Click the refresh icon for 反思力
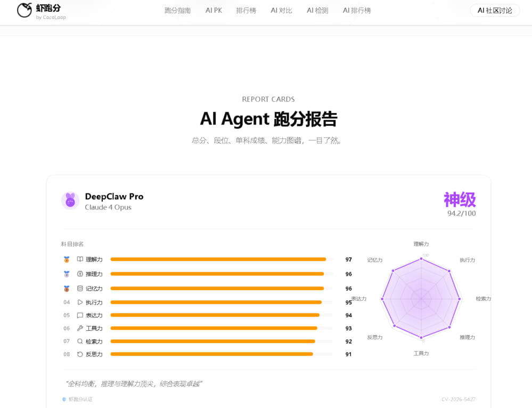Image resolution: width=532 pixels, height=408 pixels. [80, 354]
